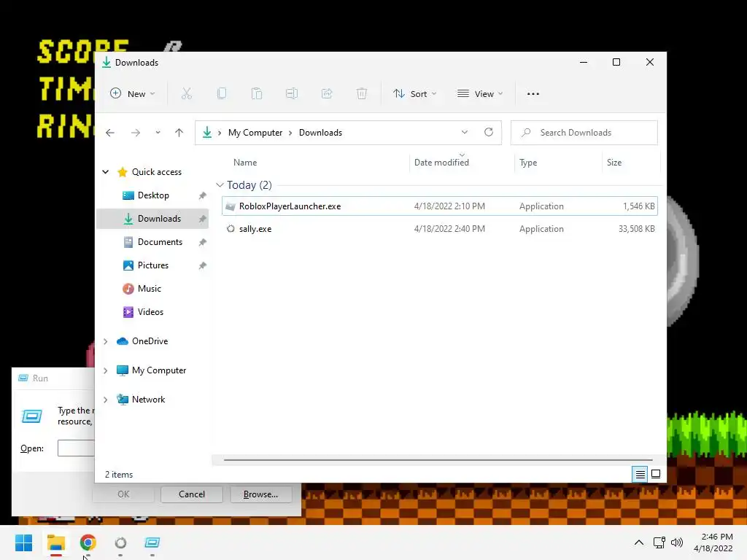Unpin Desktop using its pin icon
The image size is (747, 560).
point(203,195)
